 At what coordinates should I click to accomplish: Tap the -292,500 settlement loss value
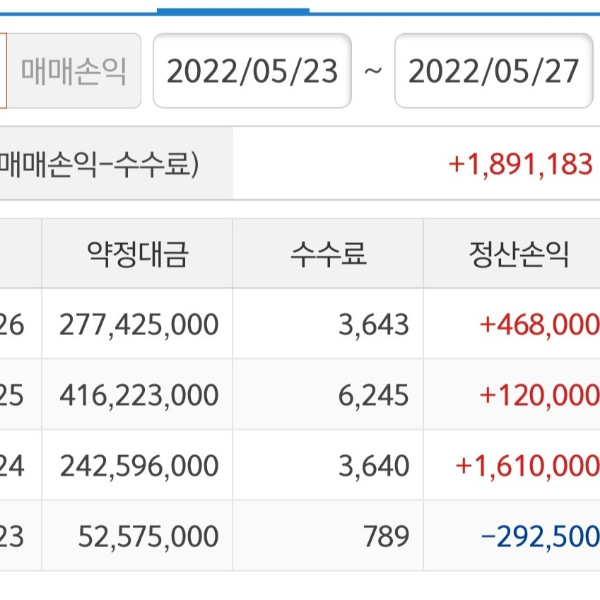(539, 536)
